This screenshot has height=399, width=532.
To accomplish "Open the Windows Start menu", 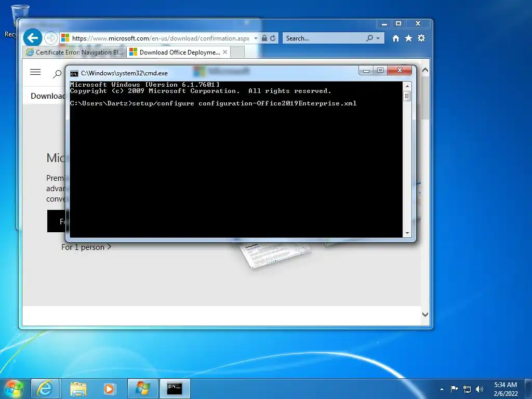I will tap(14, 389).
